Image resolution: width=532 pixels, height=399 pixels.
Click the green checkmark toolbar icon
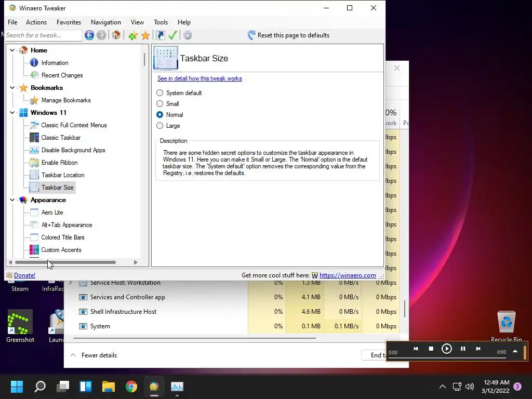coord(172,35)
